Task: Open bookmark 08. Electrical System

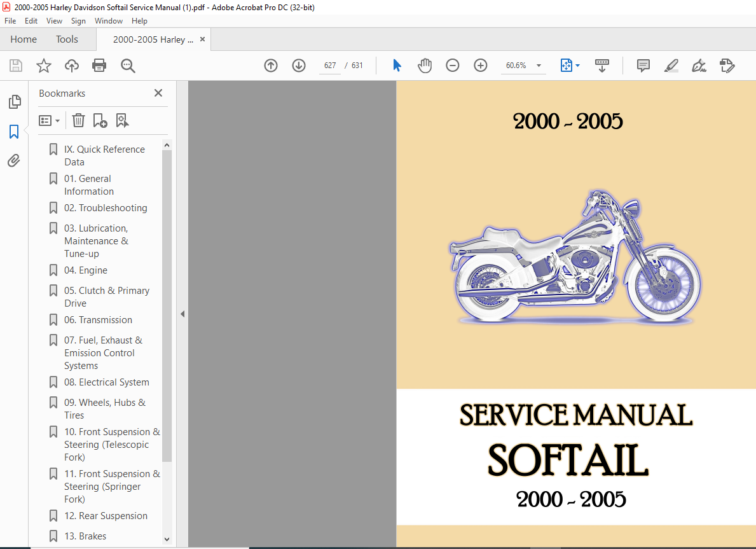Action: click(x=107, y=382)
